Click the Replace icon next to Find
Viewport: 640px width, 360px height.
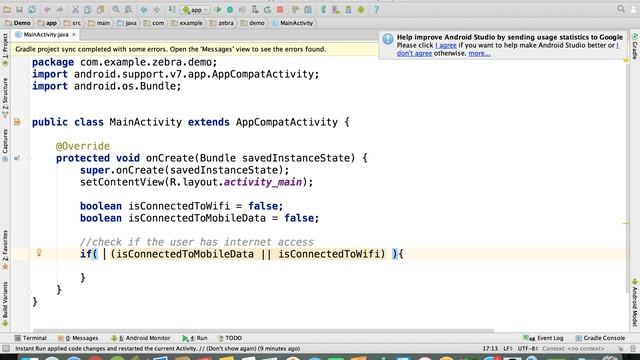click(x=128, y=9)
